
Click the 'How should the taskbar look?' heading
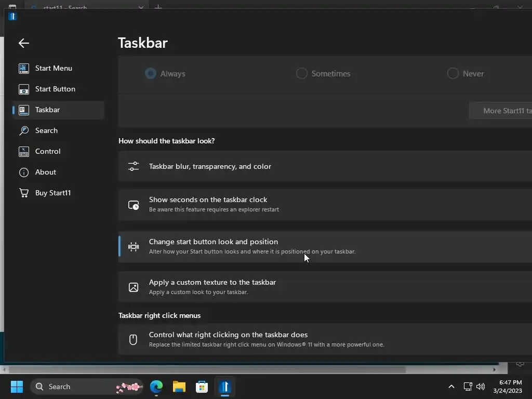tap(166, 141)
